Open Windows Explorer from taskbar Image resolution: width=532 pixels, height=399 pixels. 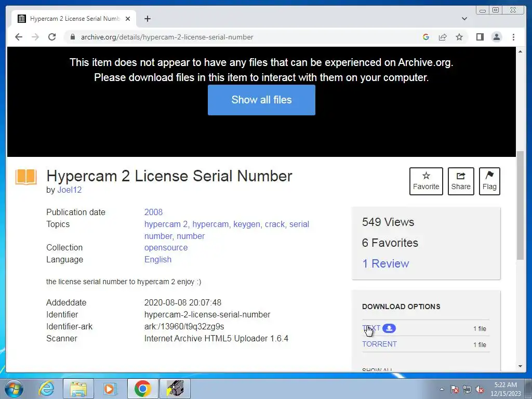[78, 389]
